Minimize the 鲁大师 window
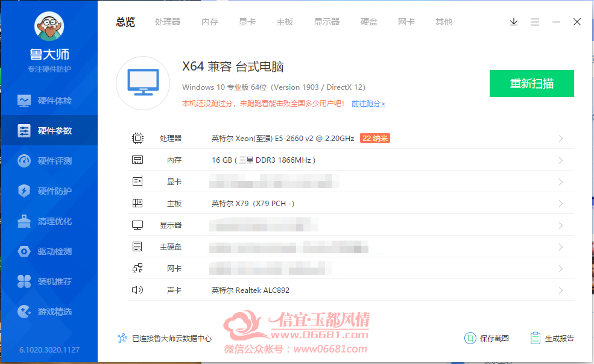Image resolution: width=594 pixels, height=364 pixels. point(556,22)
